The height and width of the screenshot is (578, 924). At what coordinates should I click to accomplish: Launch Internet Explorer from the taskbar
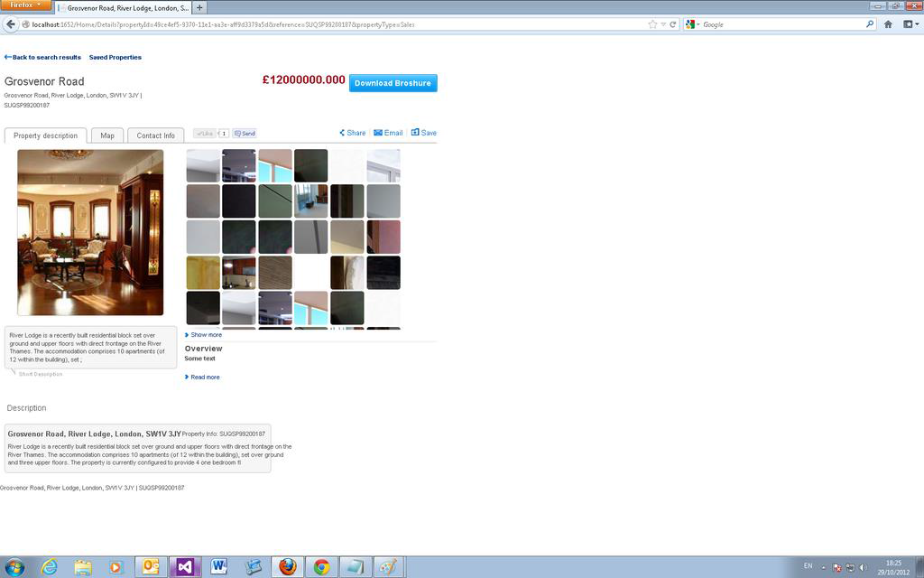click(49, 567)
